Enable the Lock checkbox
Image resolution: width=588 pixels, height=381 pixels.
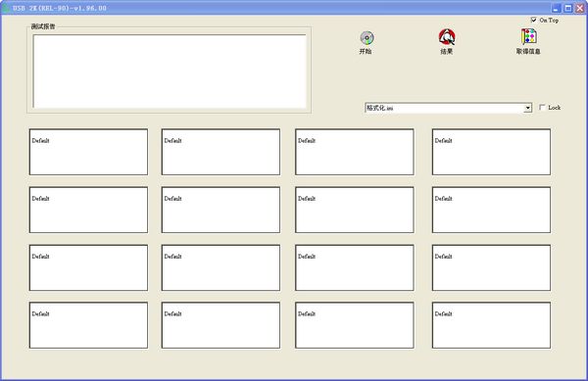[x=542, y=107]
